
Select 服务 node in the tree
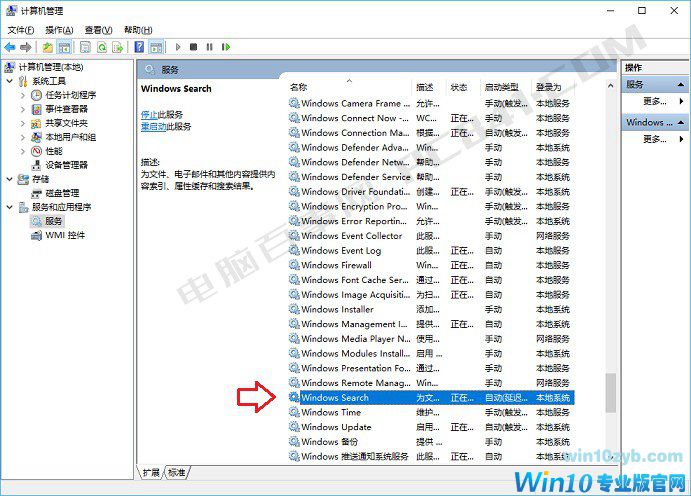(x=53, y=221)
